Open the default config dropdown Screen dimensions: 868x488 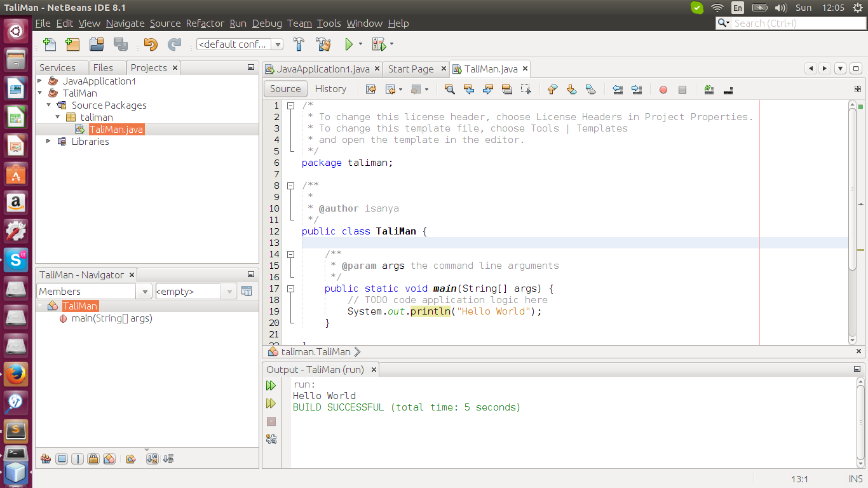[x=277, y=44]
